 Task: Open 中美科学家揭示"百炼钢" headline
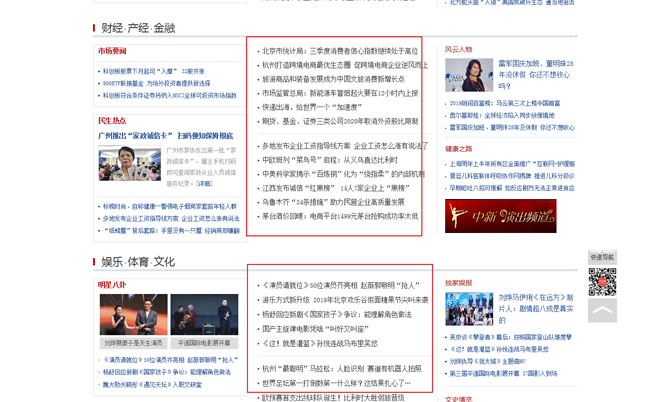[x=343, y=174]
